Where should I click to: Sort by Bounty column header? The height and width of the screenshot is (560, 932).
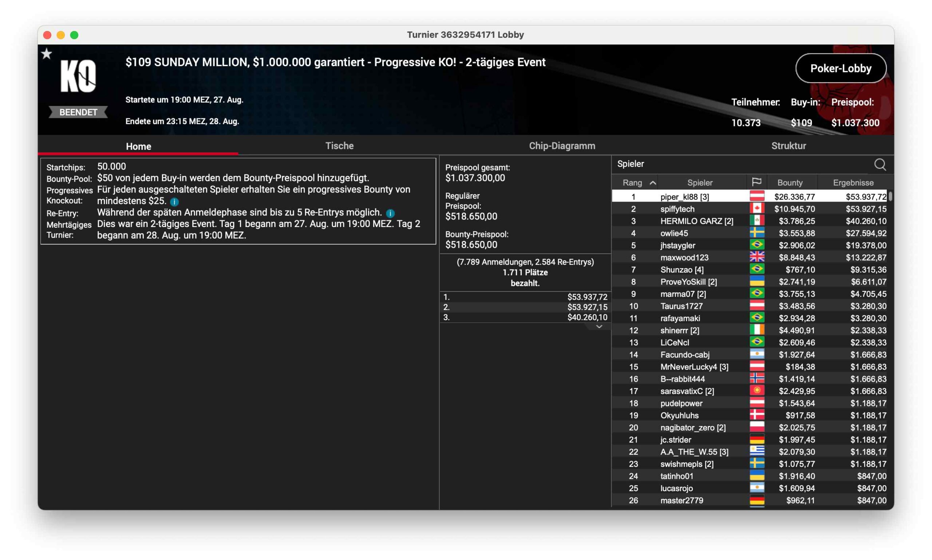click(x=790, y=183)
